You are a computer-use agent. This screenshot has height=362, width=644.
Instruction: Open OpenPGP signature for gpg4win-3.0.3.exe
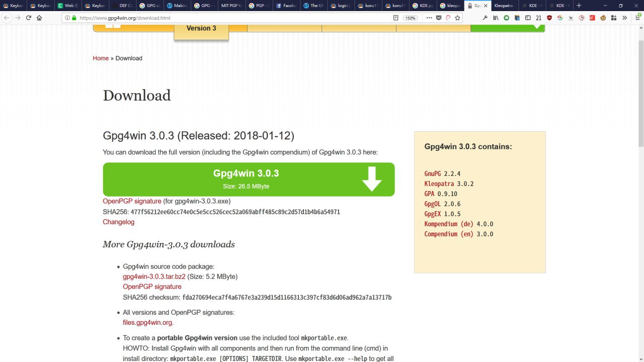(x=132, y=201)
